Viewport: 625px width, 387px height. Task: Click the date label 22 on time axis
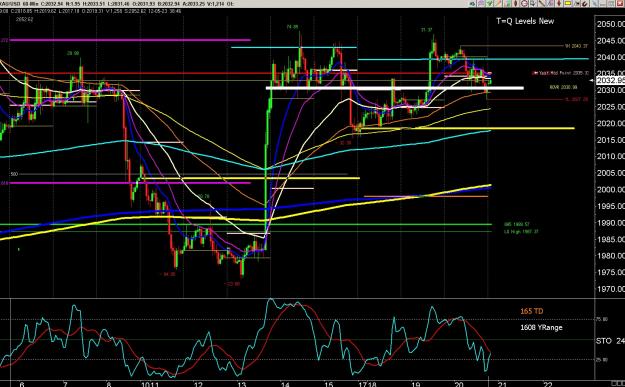(548, 384)
